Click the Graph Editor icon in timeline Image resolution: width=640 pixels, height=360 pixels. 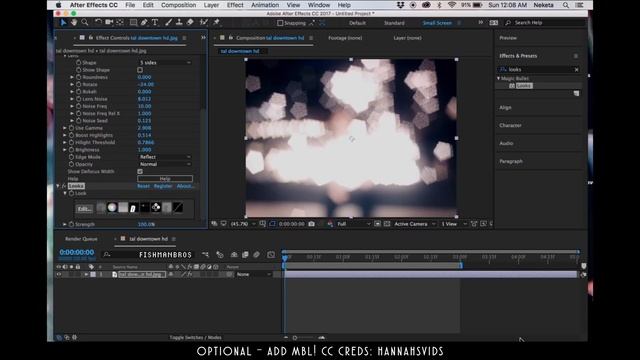pyautogui.click(x=271, y=255)
